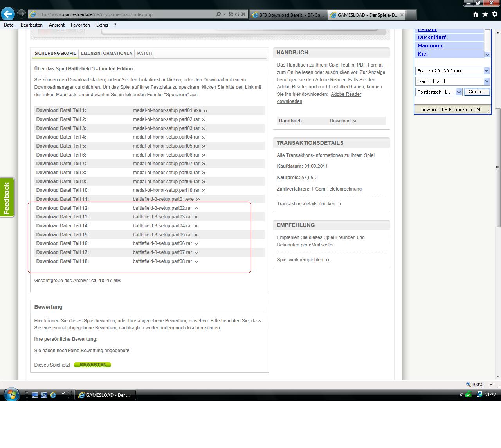
Task: Expand quick launch overflow chevron
Action: (63, 392)
